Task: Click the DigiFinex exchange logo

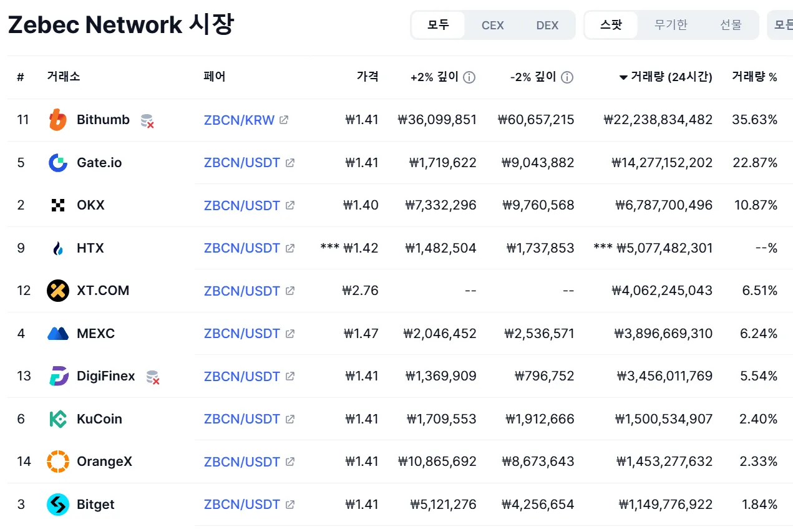Action: [x=58, y=376]
